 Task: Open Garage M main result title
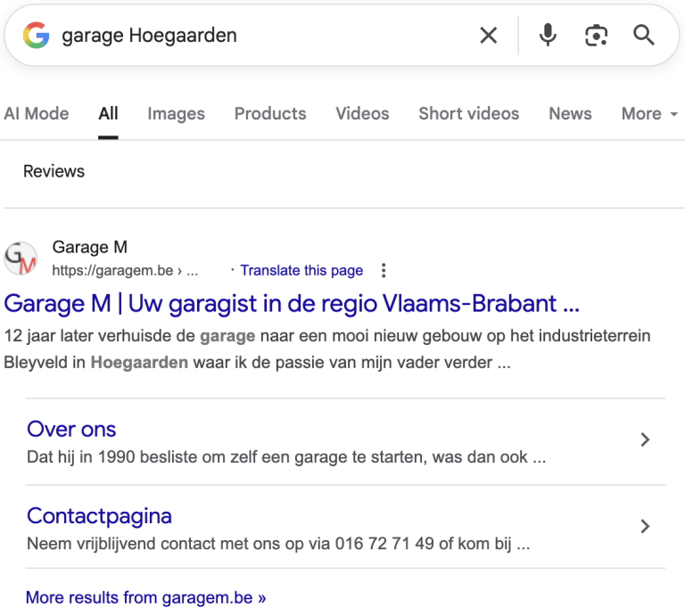(x=292, y=304)
